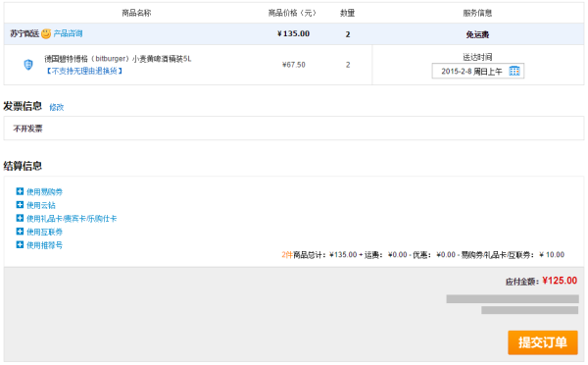Expand the 使用互联券 plus icon
This screenshot has height=365, width=588.
click(20, 232)
